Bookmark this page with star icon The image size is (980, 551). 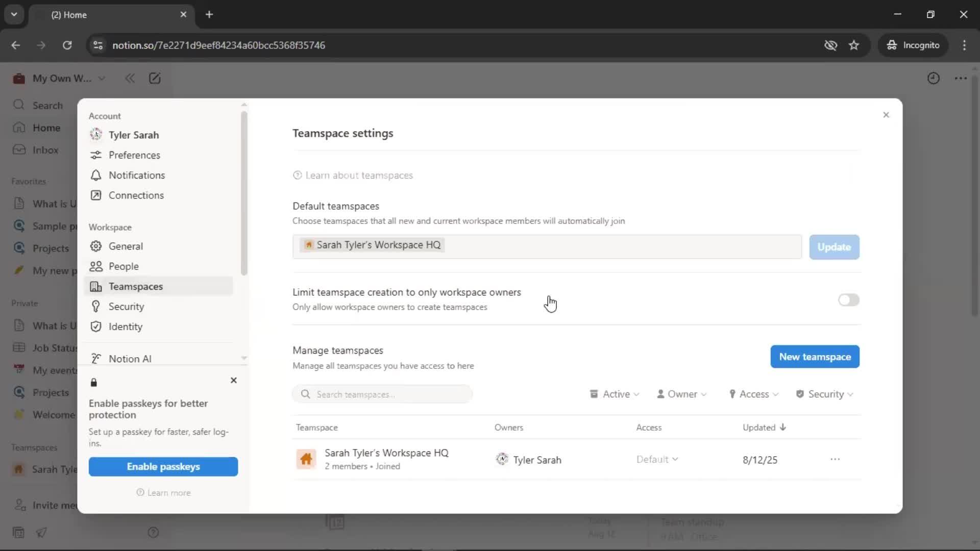[x=854, y=45]
